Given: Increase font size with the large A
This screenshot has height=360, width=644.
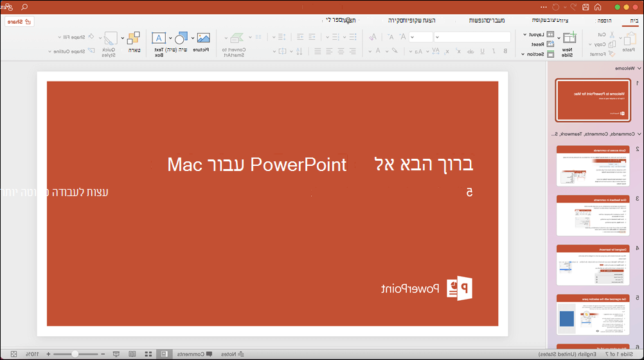Looking at the screenshot, I should click(x=403, y=37).
